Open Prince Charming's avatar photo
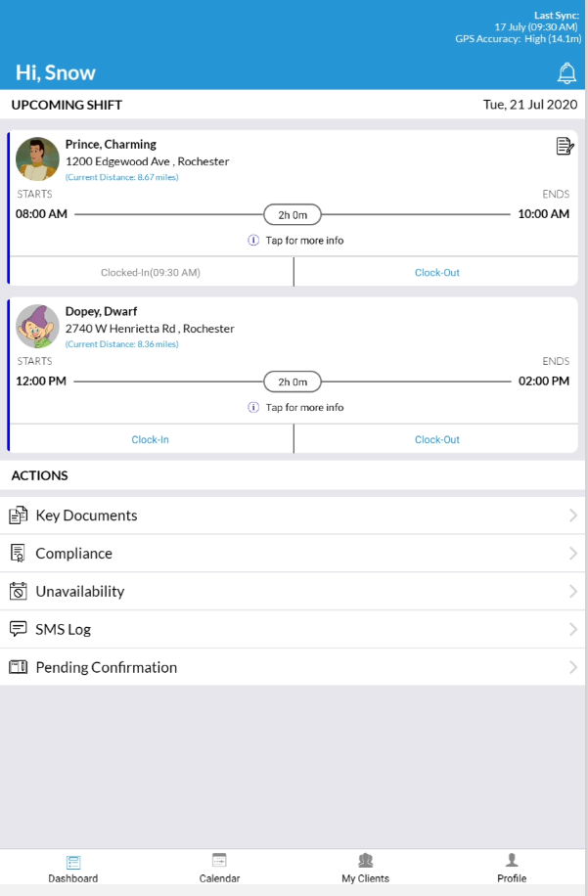This screenshot has height=896, width=588. 37,159
